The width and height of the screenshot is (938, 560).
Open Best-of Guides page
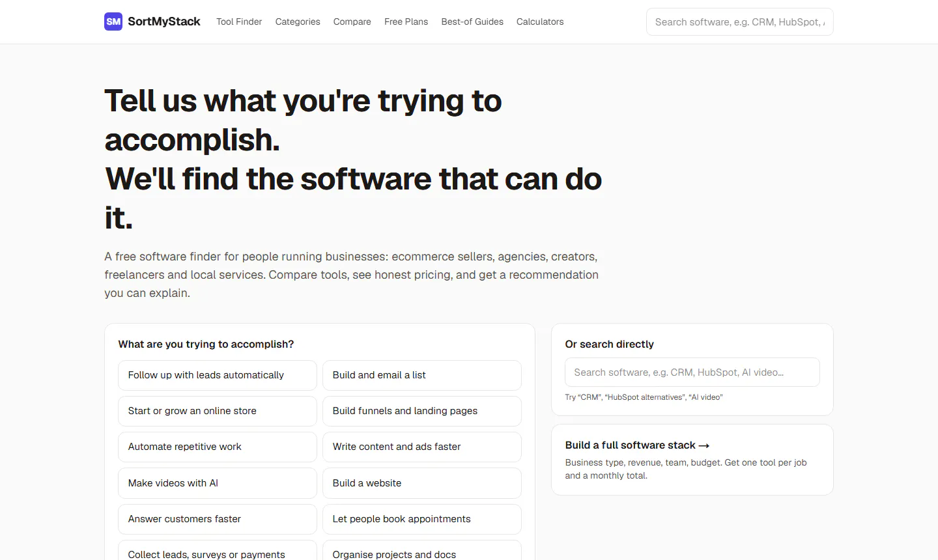coord(472,21)
